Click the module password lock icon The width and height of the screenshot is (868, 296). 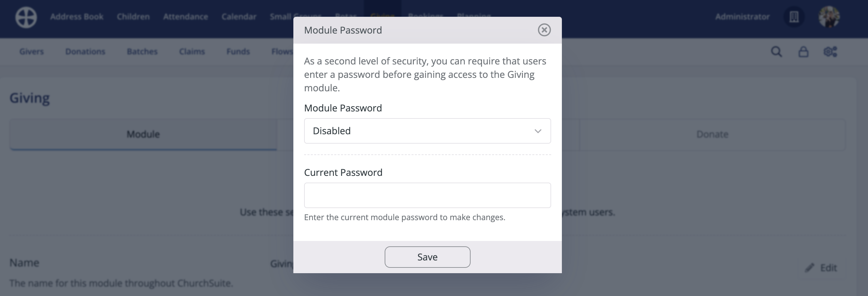click(804, 52)
